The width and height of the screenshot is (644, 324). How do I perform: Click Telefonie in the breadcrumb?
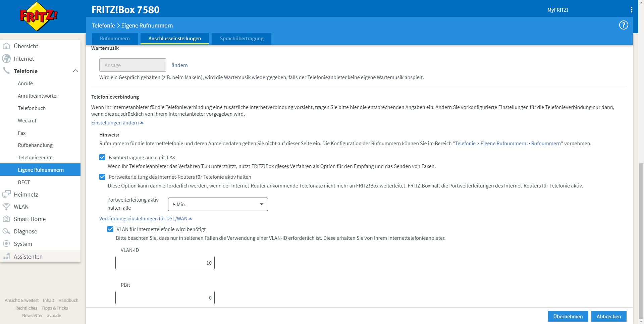pos(103,25)
